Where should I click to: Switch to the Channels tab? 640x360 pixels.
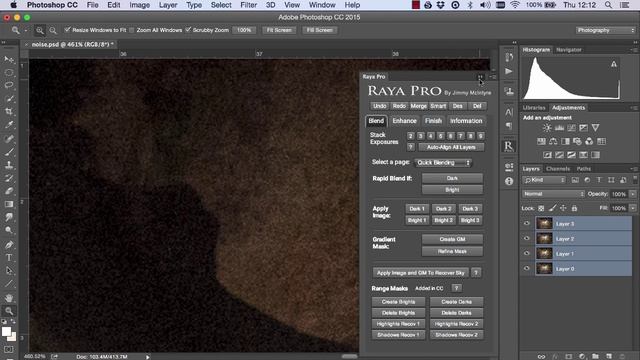558,169
